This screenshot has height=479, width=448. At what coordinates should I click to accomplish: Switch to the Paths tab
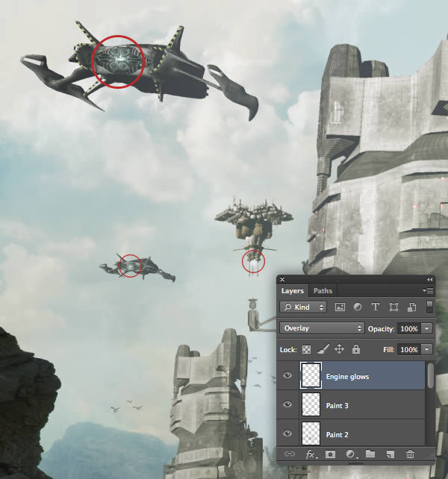tap(323, 291)
